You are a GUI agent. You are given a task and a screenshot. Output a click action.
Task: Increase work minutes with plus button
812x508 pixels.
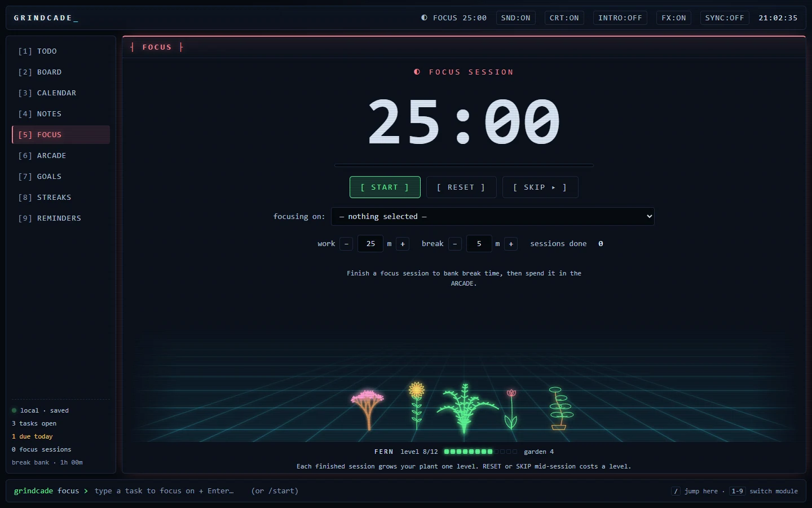click(403, 244)
